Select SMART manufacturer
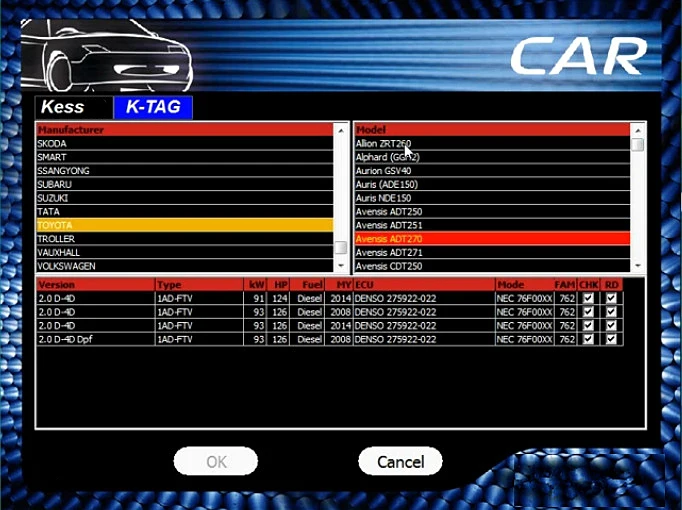The image size is (682, 510). tap(185, 157)
